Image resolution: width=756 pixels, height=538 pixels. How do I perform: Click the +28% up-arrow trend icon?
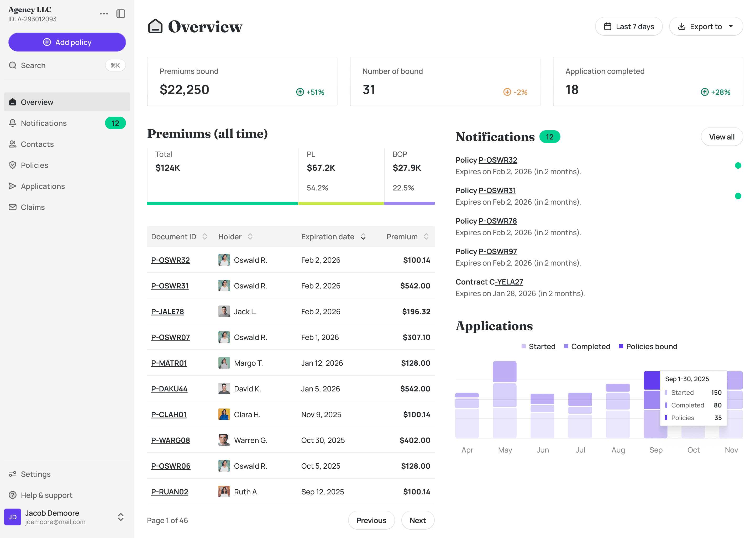pyautogui.click(x=705, y=92)
